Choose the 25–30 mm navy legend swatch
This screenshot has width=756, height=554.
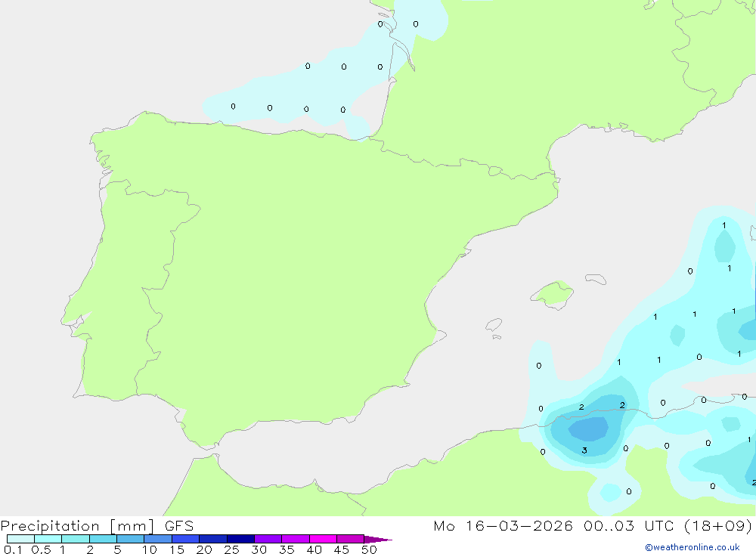click(x=240, y=539)
